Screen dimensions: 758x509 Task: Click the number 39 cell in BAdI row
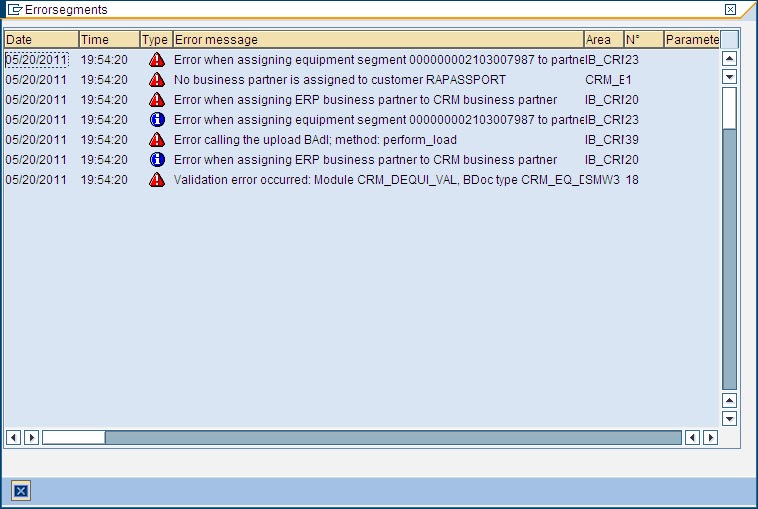tap(632, 140)
